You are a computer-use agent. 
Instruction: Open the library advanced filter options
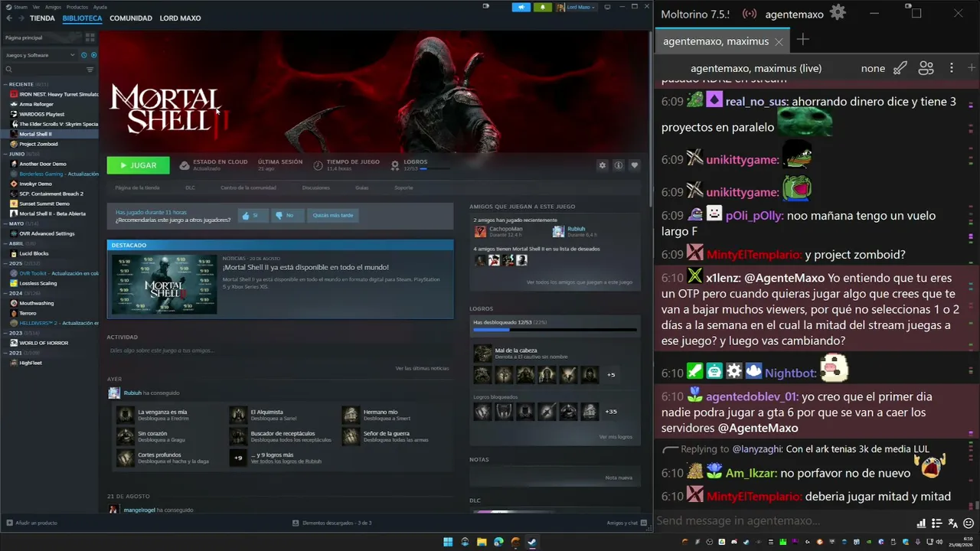90,70
